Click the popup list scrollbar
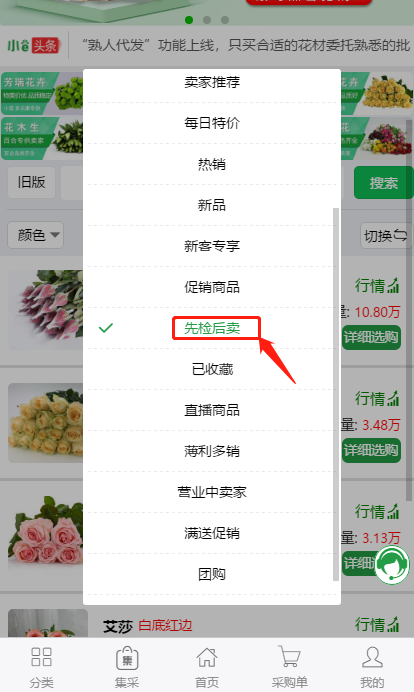This screenshot has width=414, height=692. (336, 394)
